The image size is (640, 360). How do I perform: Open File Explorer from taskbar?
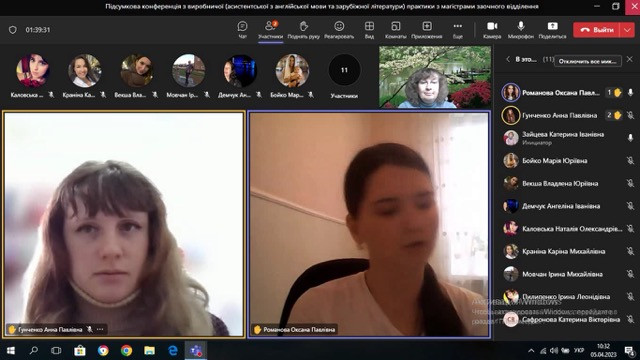point(149,351)
